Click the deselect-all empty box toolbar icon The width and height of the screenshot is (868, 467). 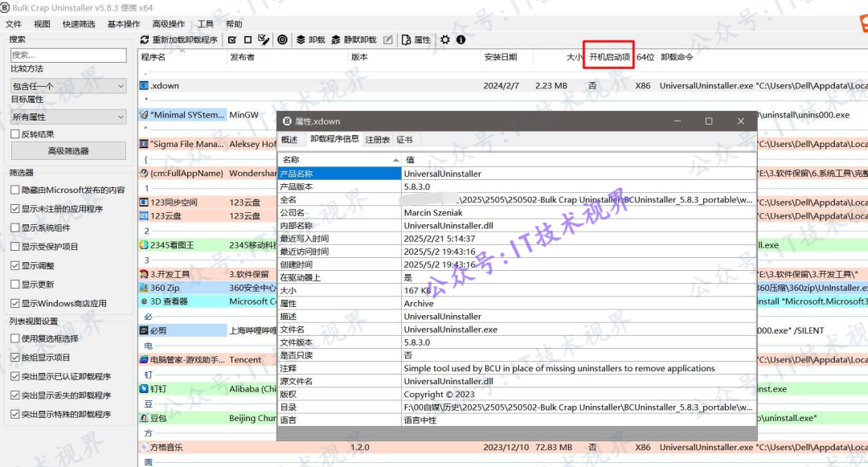coord(248,40)
